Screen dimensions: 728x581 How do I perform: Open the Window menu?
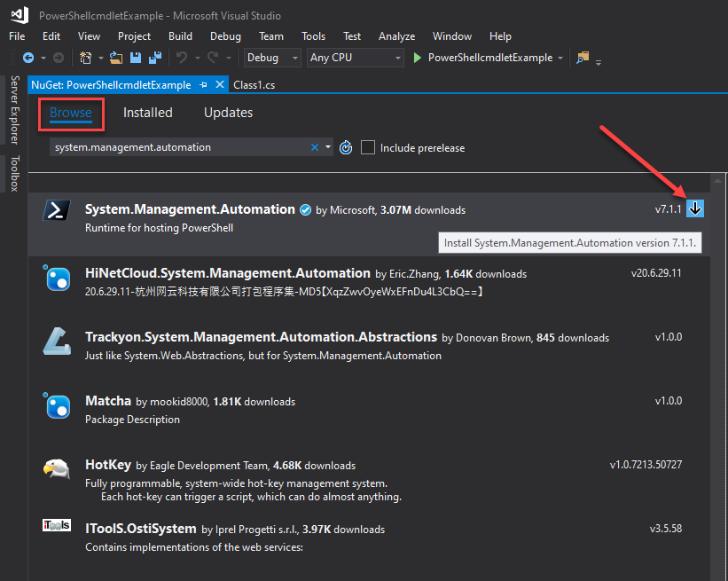click(x=451, y=36)
